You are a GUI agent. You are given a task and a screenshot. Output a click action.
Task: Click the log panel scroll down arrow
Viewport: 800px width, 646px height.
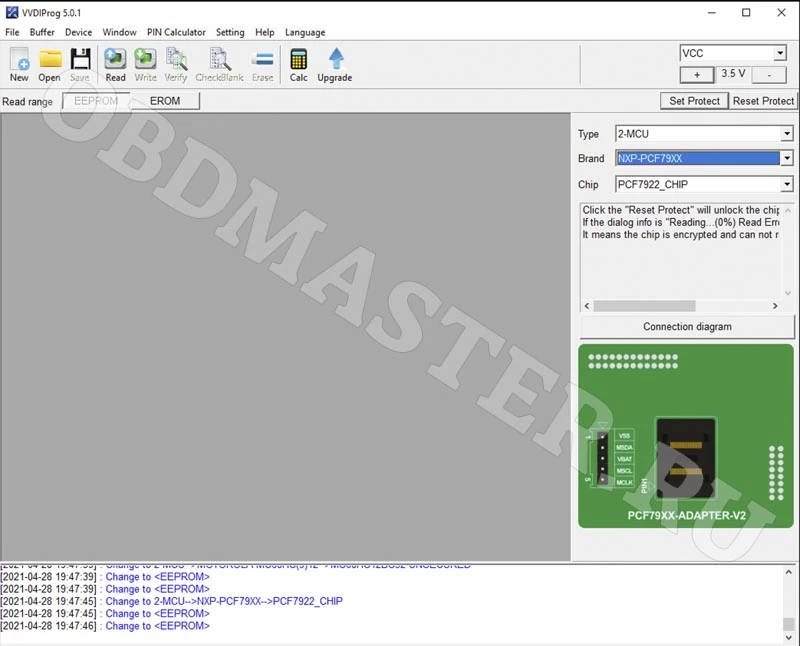click(x=789, y=638)
